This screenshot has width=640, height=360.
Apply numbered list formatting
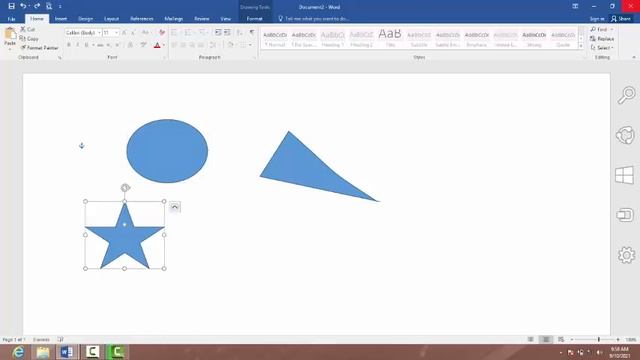point(188,33)
